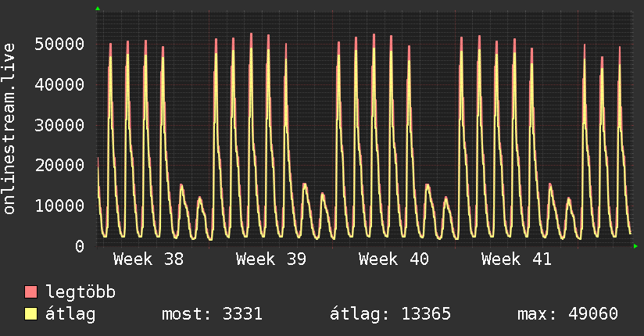Click the 20000 y-axis value
The height and width of the screenshot is (336, 644).
tap(59, 165)
